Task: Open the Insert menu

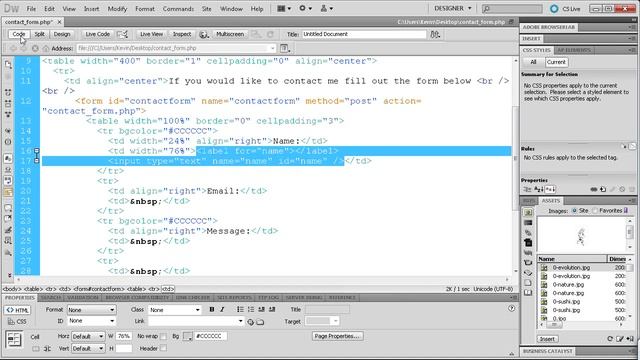Action: tap(91, 9)
